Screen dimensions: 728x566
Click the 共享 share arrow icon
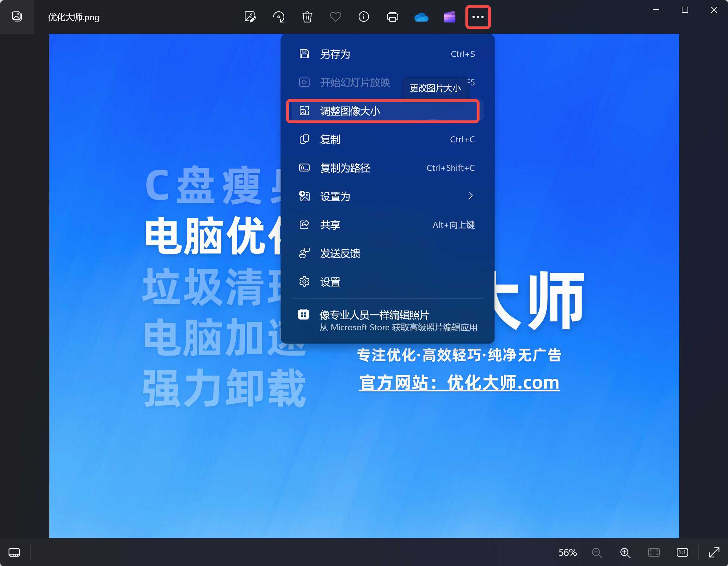pyautogui.click(x=304, y=224)
